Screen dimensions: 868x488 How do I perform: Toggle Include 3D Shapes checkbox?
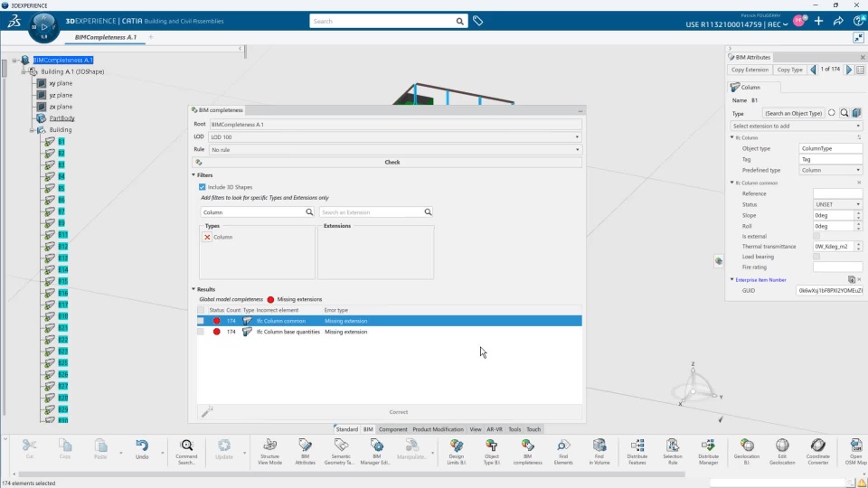(x=202, y=187)
